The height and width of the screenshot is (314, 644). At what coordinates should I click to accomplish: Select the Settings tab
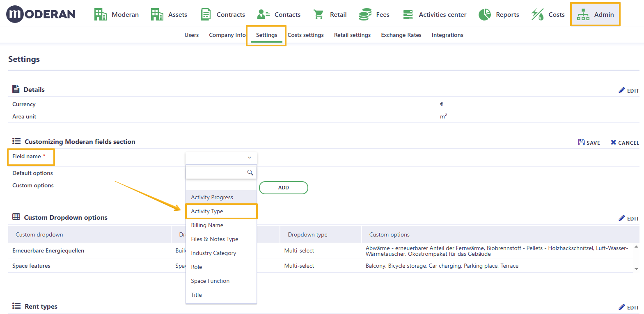[266, 35]
